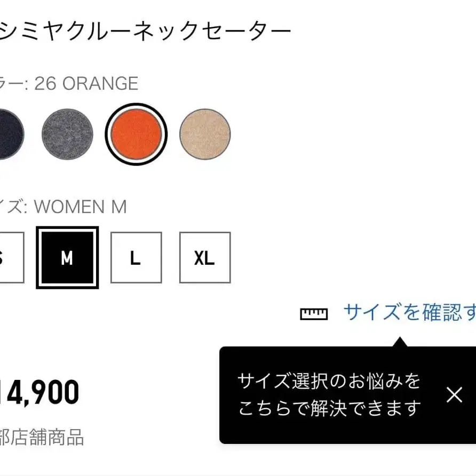Select the gray color swatch
This screenshot has width=476, height=476.
click(x=67, y=133)
